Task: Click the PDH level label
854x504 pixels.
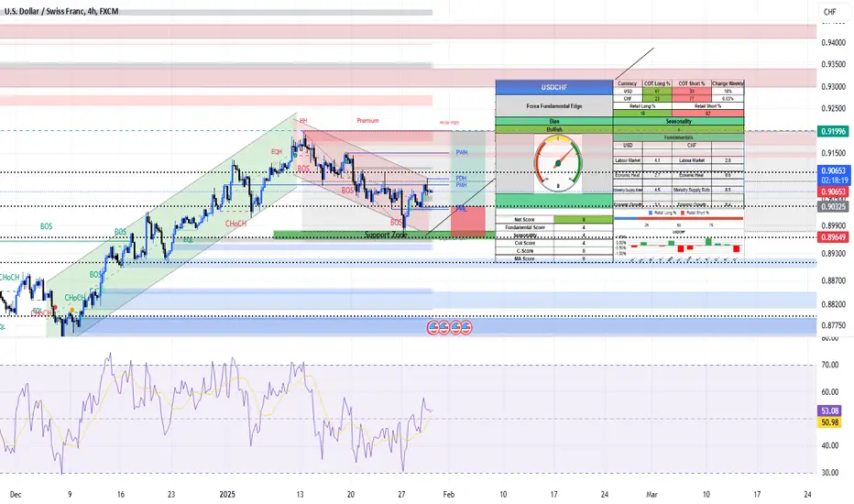Action: 461,178
